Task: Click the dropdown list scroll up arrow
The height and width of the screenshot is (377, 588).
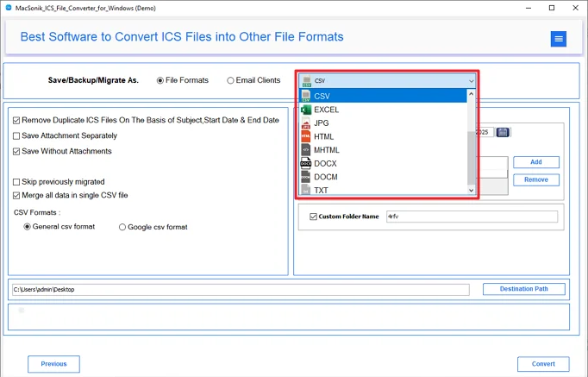Action: tap(472, 94)
